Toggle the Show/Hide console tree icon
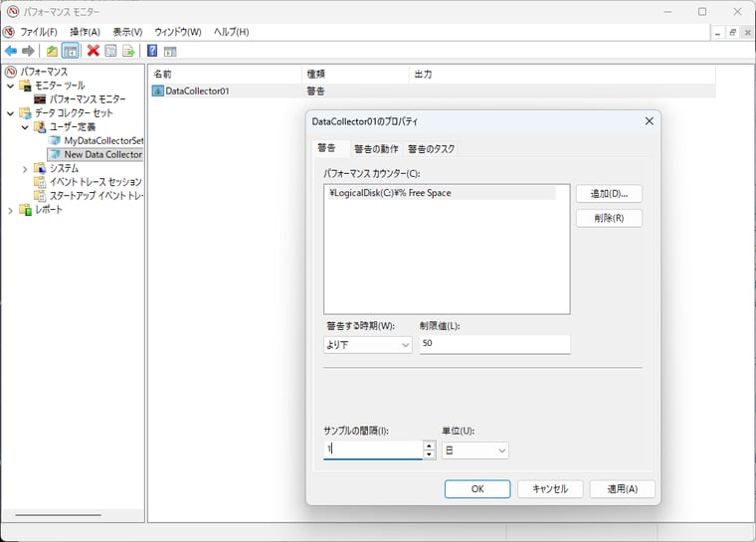The height and width of the screenshot is (542, 756). pos(71,51)
